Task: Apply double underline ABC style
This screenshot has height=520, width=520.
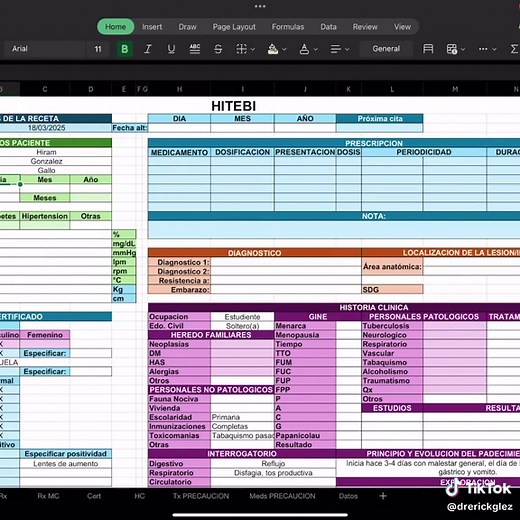Action: coord(195,49)
